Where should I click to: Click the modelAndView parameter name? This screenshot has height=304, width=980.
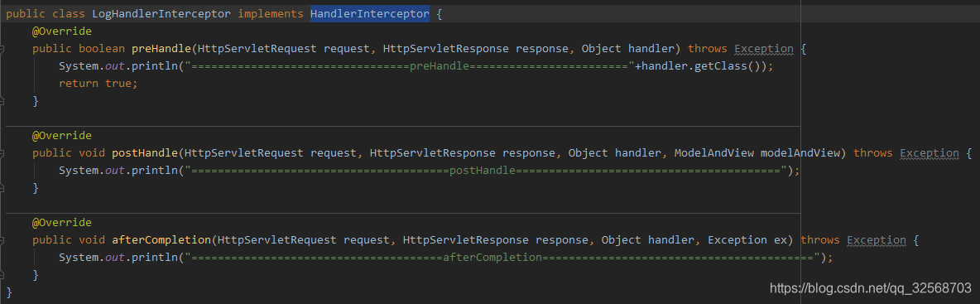[x=800, y=153]
